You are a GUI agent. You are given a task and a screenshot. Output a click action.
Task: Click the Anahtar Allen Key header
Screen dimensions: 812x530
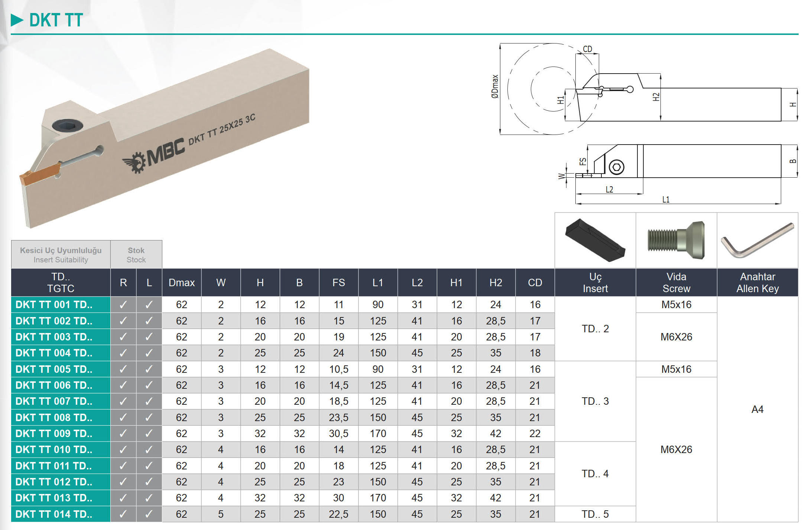[x=757, y=283]
